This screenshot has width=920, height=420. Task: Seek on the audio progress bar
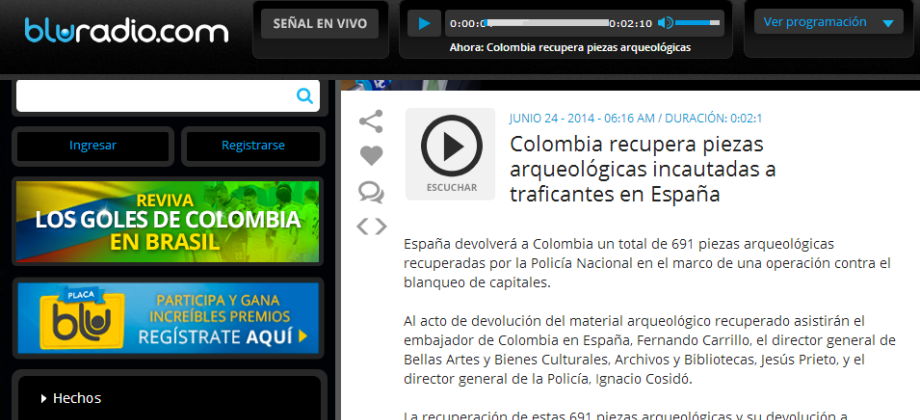[x=547, y=23]
